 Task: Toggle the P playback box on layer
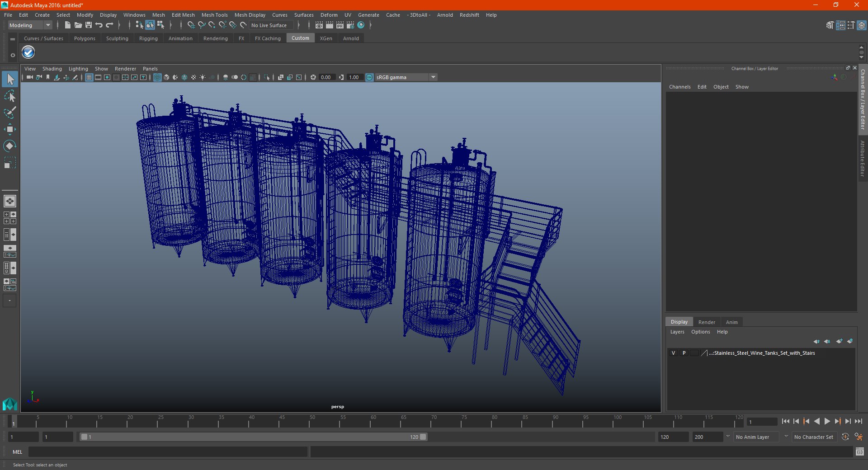click(684, 353)
